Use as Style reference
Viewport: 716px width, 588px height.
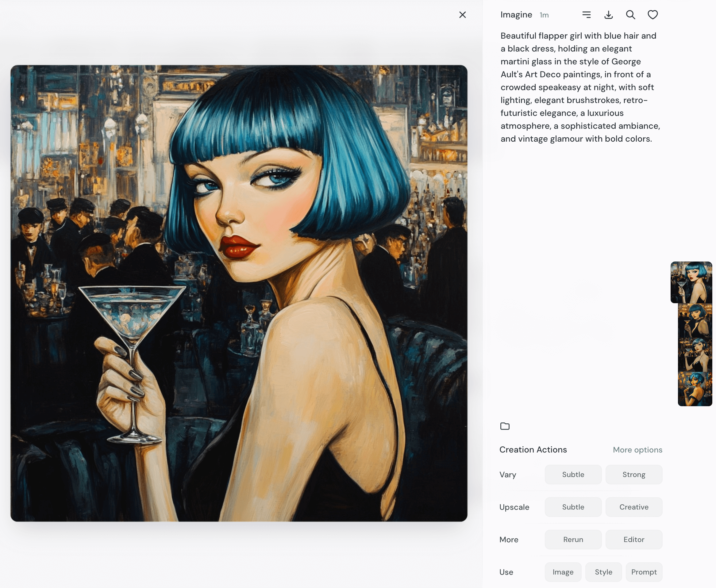pos(603,572)
